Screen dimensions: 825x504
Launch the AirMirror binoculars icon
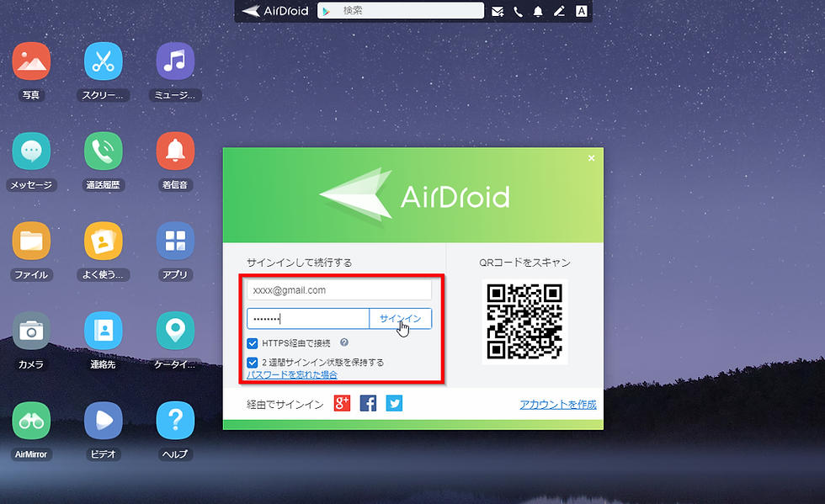click(x=32, y=421)
